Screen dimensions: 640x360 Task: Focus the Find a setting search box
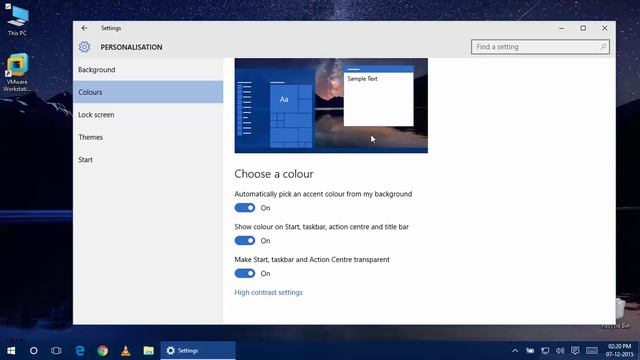point(540,47)
